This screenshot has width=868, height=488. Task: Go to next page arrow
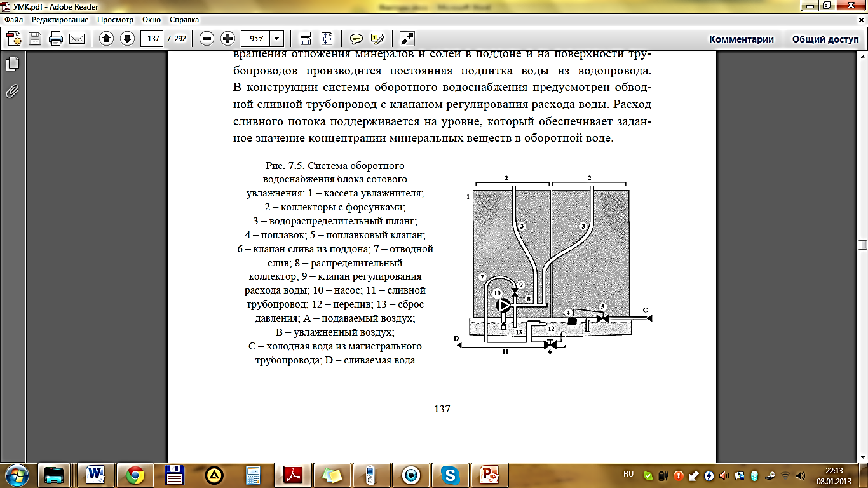(x=127, y=39)
